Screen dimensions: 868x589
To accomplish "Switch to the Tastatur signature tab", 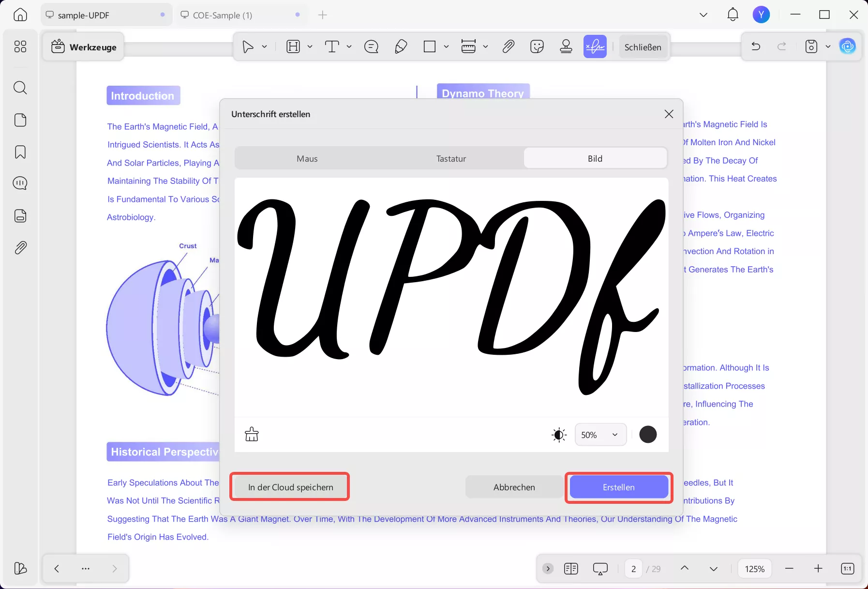I will [x=451, y=159].
